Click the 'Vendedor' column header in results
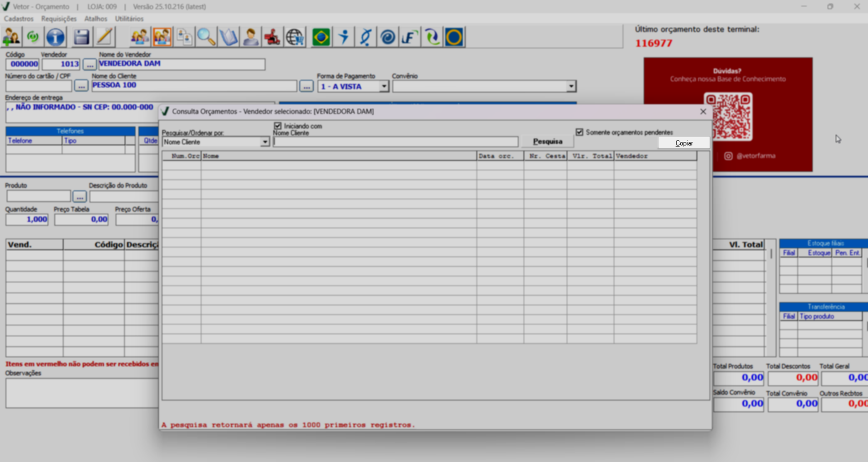The image size is (868, 462). click(655, 156)
